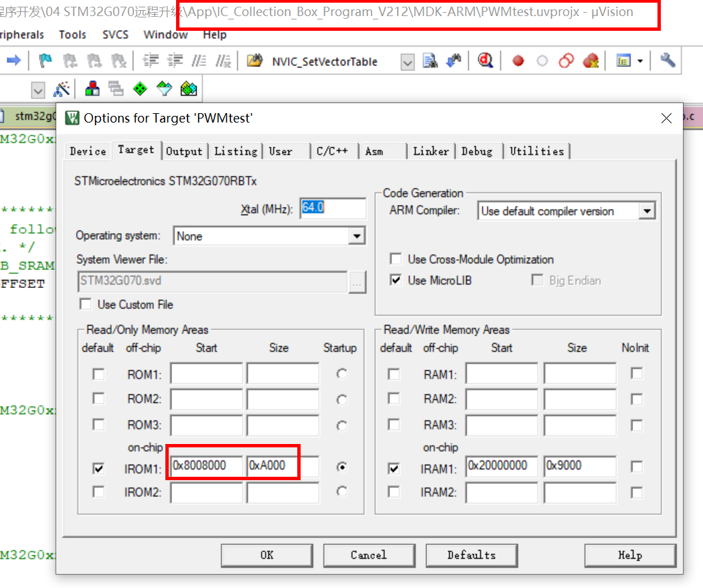
Task: Open Manage Multi-Project Workspace icon
Action: tap(116, 89)
